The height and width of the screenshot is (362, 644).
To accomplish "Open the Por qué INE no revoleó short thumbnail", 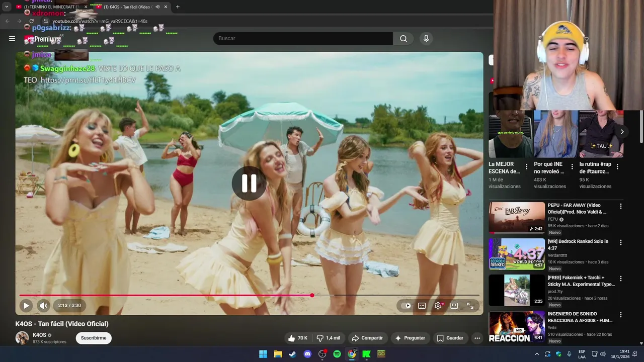I will point(555,134).
